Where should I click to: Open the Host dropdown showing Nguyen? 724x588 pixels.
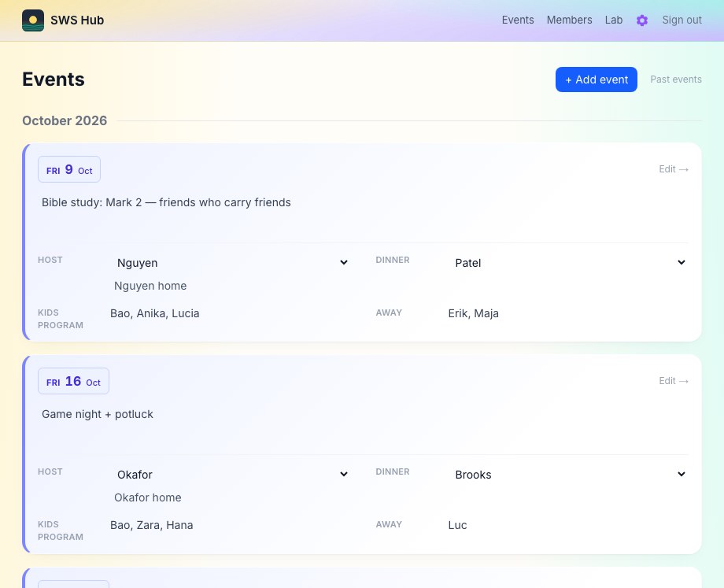point(232,262)
